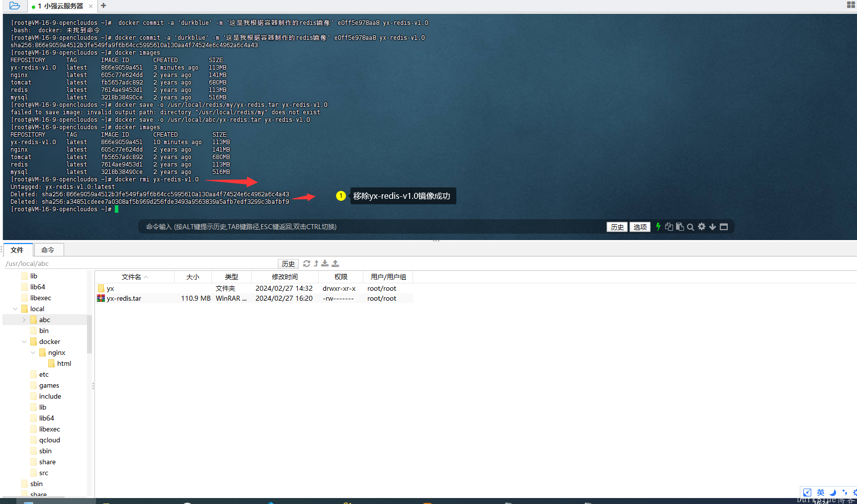Viewport: 857px width, 504px height.
Task: Click the moon icon in IME bar
Action: coord(833,492)
